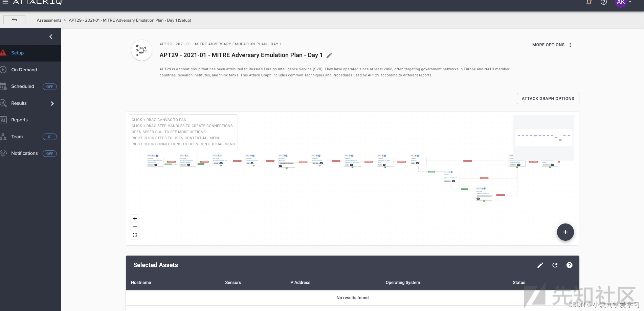Screen dimensions: 644x311
Task: Click the Team people icon
Action: [x=3, y=137]
